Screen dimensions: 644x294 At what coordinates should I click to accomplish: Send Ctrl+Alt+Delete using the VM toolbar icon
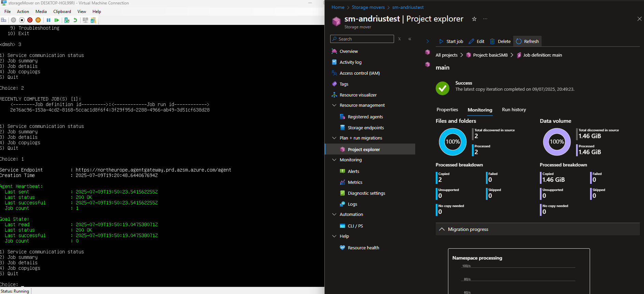[4, 20]
